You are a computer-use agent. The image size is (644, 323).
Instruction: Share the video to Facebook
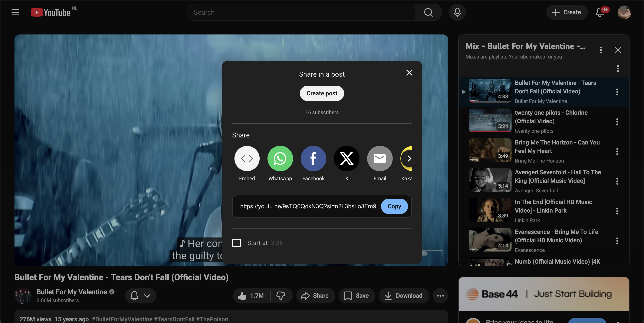tap(313, 158)
